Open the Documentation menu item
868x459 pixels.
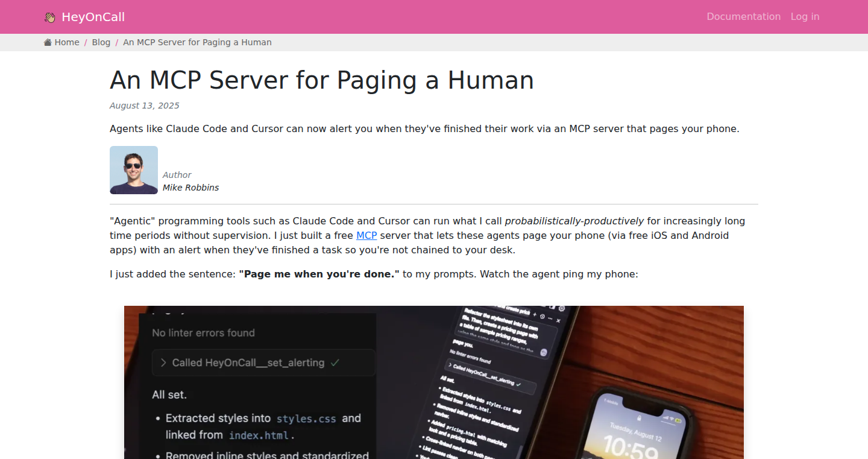[743, 17]
